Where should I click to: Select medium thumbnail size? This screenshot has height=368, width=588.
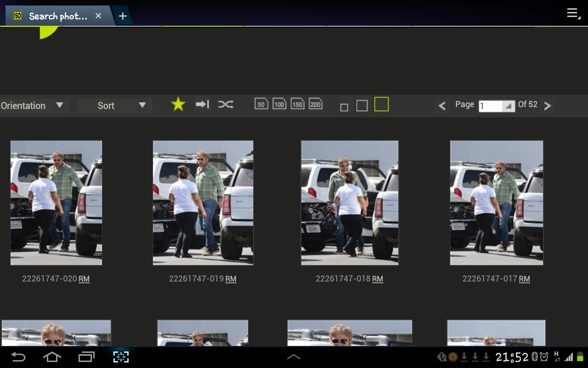tap(362, 106)
